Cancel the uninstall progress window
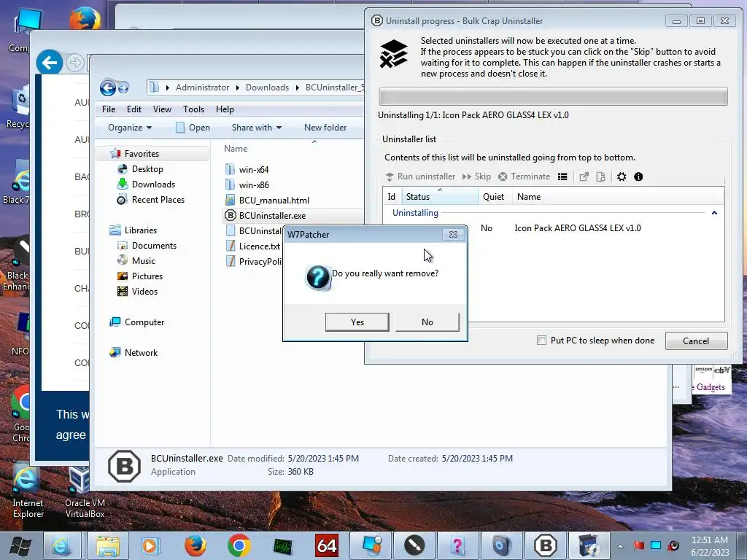 point(695,341)
